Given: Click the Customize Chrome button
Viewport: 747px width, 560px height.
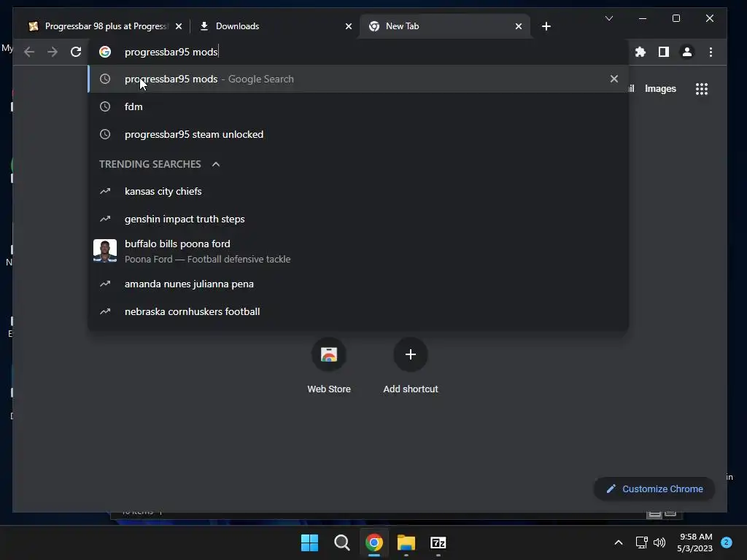Looking at the screenshot, I should click(654, 489).
